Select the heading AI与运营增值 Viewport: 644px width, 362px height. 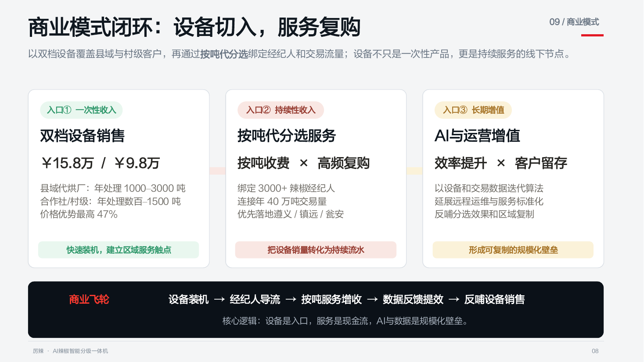click(477, 136)
